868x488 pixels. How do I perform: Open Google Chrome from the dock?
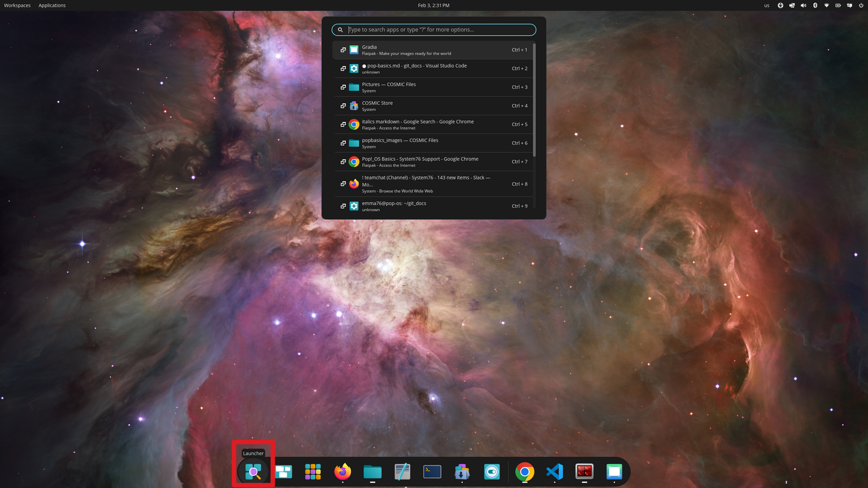click(524, 472)
